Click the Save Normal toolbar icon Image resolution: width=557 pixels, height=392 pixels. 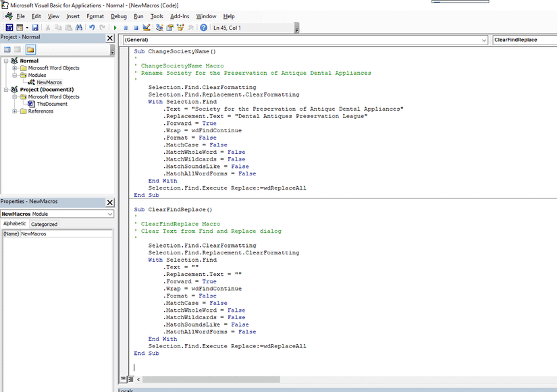(34, 28)
